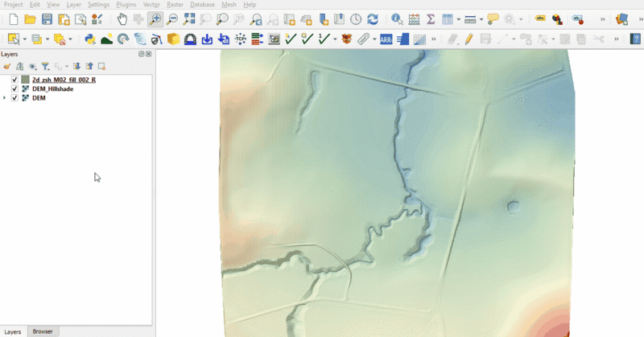The width and height of the screenshot is (644, 337).
Task: Toggle visibility of the DEM layer
Action: pos(14,98)
